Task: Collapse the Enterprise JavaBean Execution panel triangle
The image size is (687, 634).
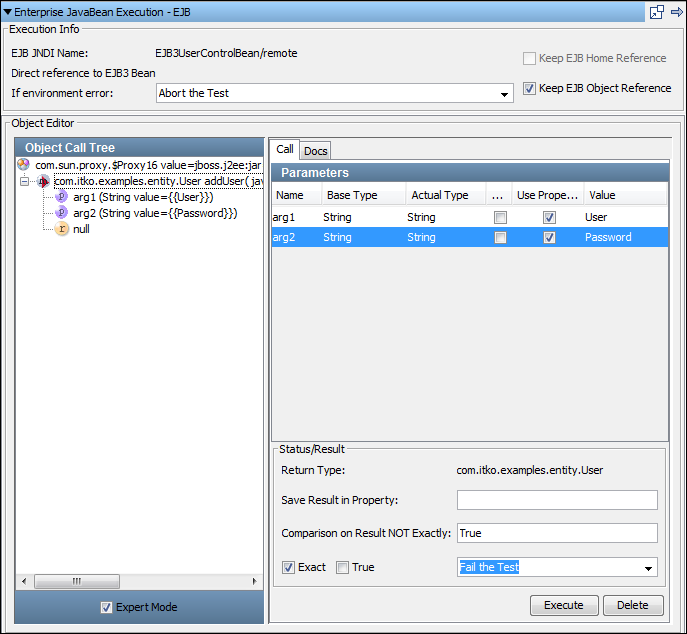Action: (7, 12)
